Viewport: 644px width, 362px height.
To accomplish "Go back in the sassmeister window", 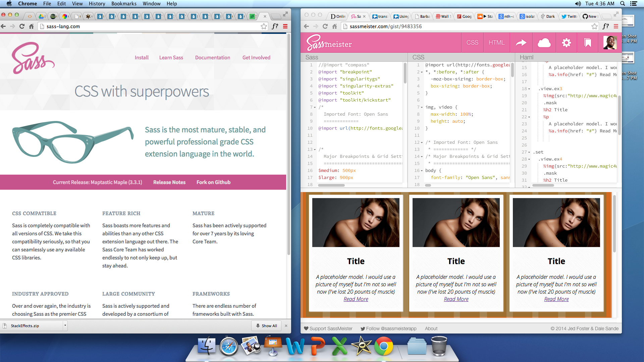I will click(306, 26).
